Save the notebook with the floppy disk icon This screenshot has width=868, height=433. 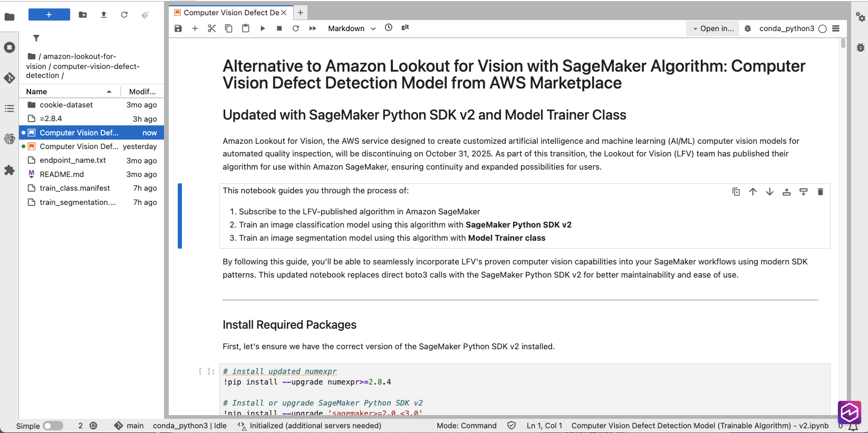pos(178,28)
